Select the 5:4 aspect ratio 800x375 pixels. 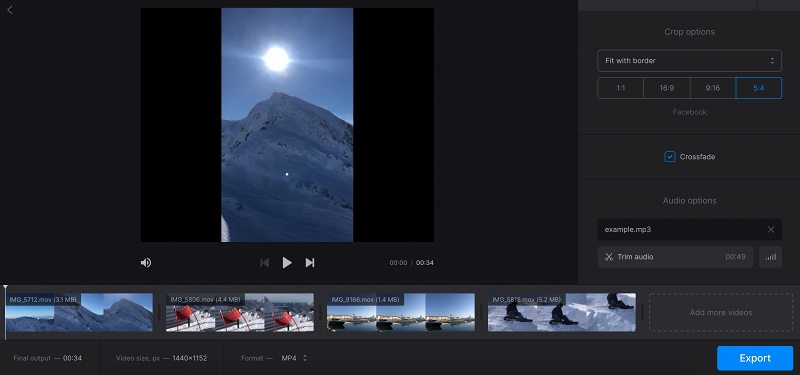pyautogui.click(x=759, y=88)
